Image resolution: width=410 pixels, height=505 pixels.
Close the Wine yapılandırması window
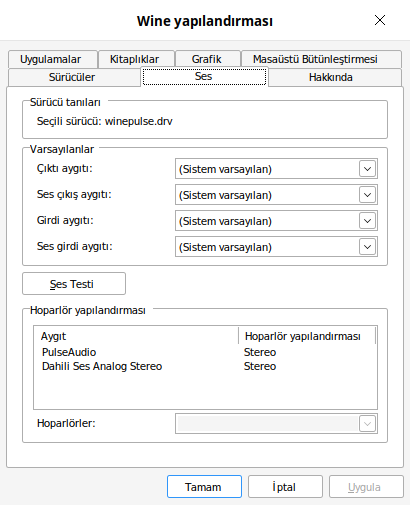(380, 20)
